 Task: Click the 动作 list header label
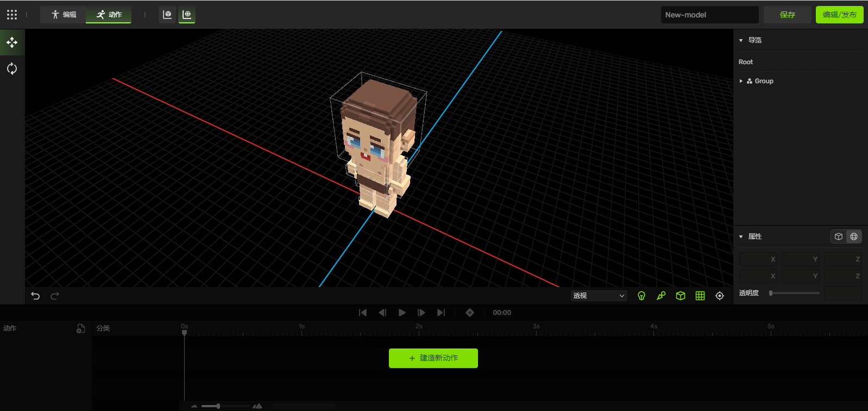10,328
